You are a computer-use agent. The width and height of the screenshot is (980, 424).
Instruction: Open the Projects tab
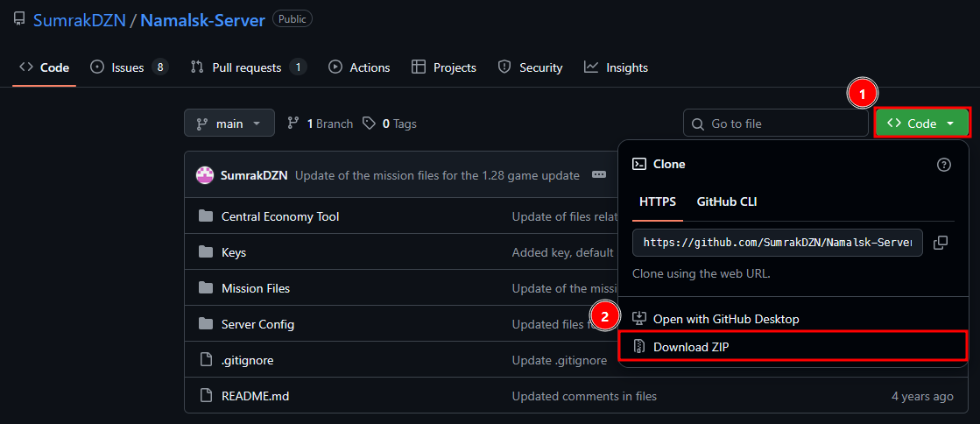(444, 67)
